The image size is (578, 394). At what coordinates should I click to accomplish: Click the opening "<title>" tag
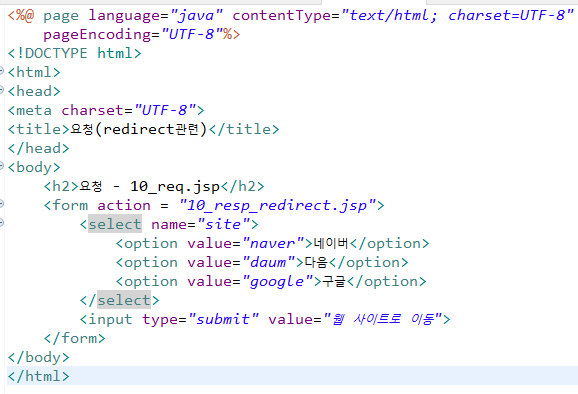coord(38,129)
